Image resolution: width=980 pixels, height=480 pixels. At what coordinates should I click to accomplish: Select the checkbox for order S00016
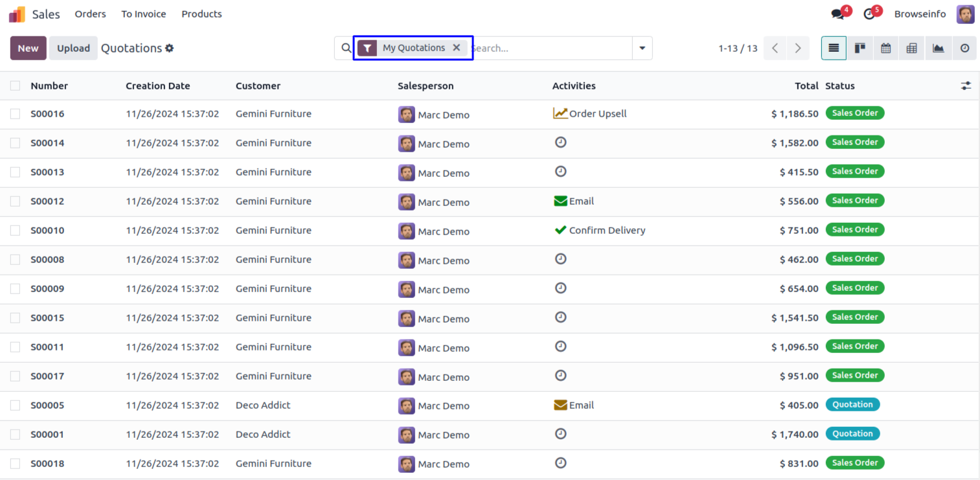pyautogui.click(x=16, y=114)
